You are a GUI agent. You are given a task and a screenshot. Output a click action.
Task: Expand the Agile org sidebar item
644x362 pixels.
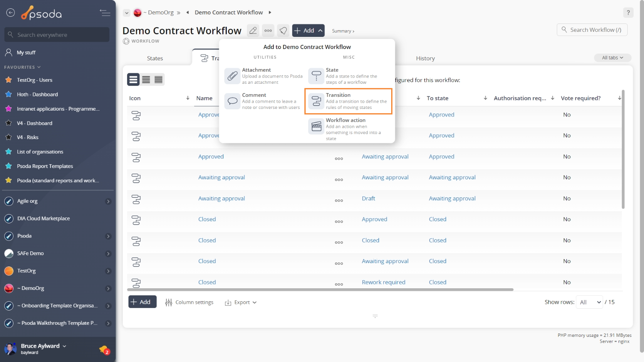108,202
